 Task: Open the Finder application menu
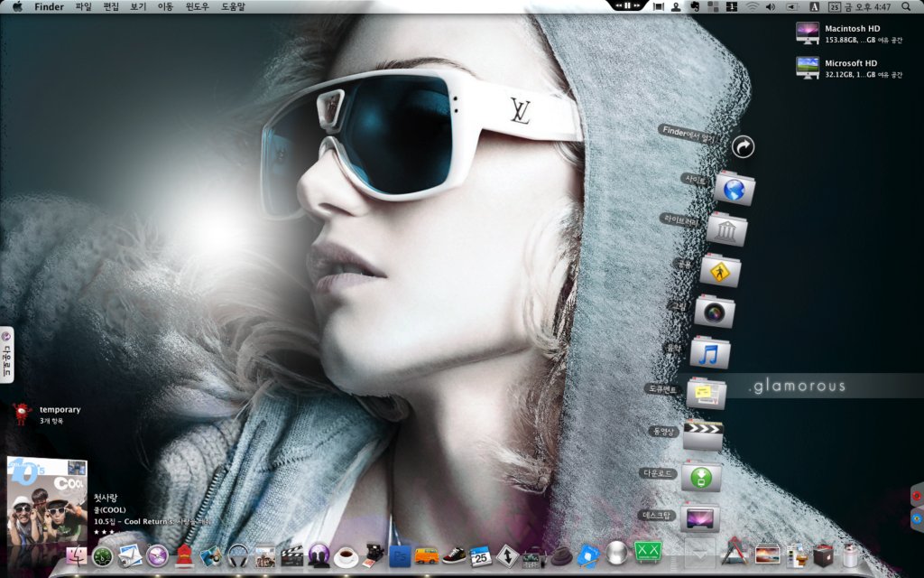click(x=49, y=6)
